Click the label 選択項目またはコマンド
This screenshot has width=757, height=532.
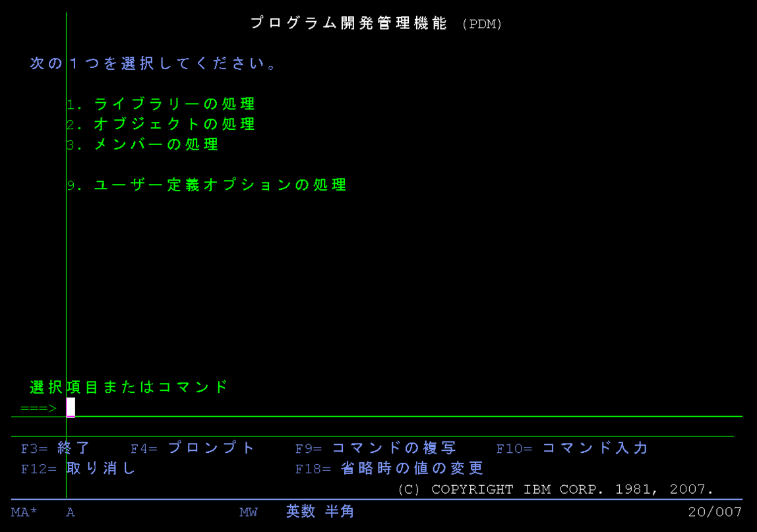point(129,387)
